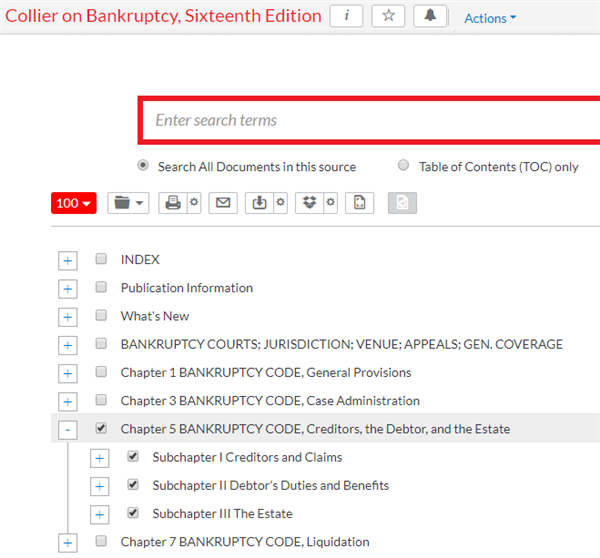Uncheck Subchapter I Creditors and Claims checkbox
This screenshot has width=600, height=558.
[133, 456]
